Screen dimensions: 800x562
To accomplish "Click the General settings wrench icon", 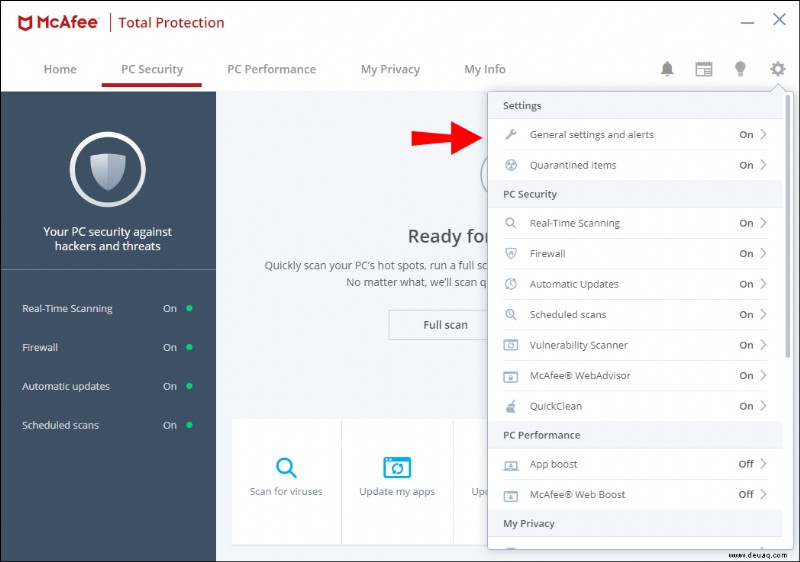I will point(511,135).
